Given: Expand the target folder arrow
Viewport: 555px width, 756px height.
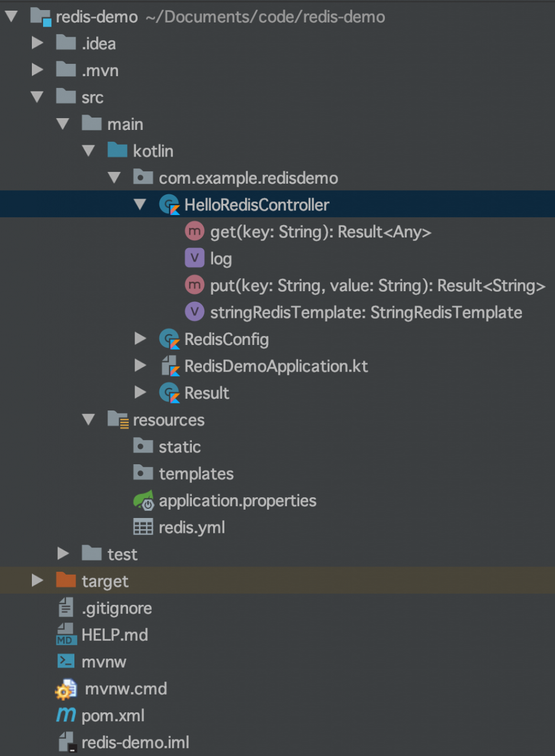Looking at the screenshot, I should [x=38, y=581].
